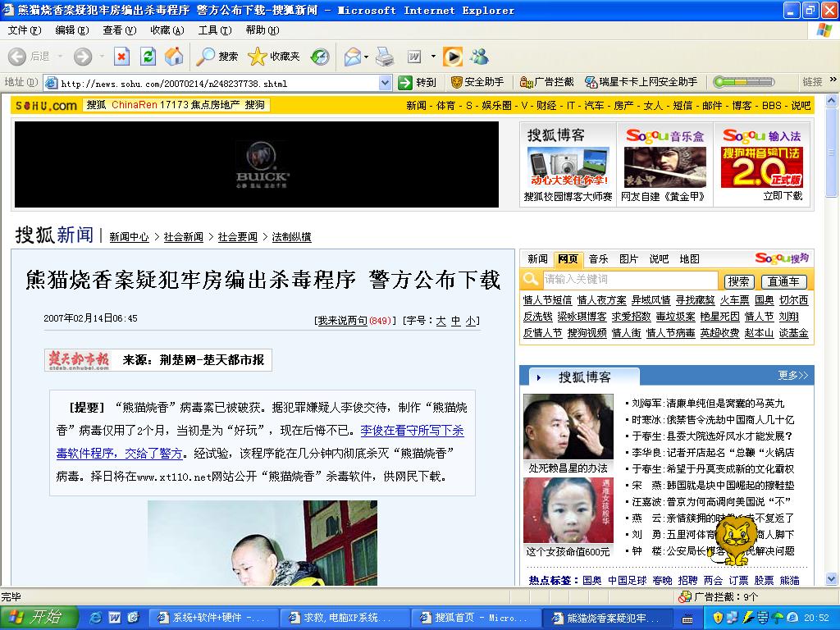Click the Mail envelope toolbar icon

[352, 57]
